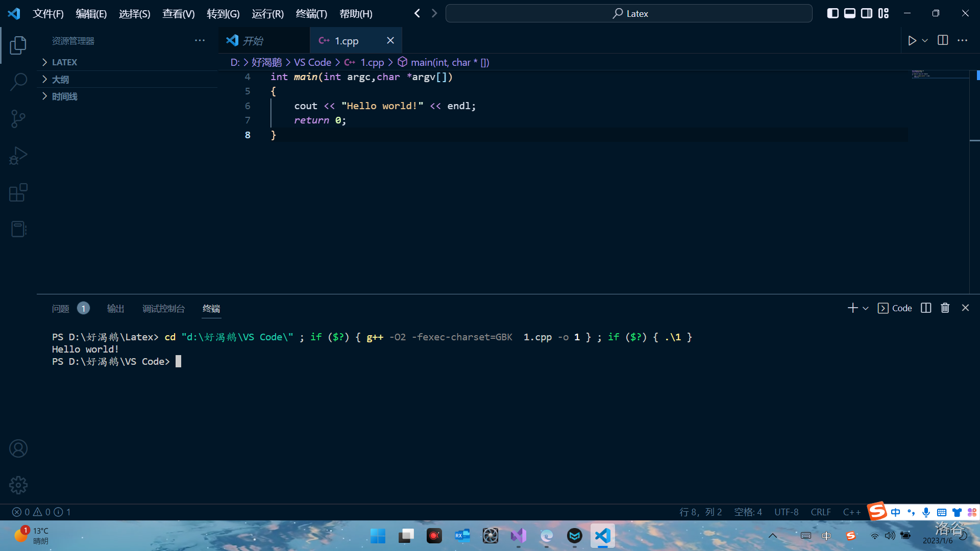Toggle secondary sidebar visibility

click(866, 13)
